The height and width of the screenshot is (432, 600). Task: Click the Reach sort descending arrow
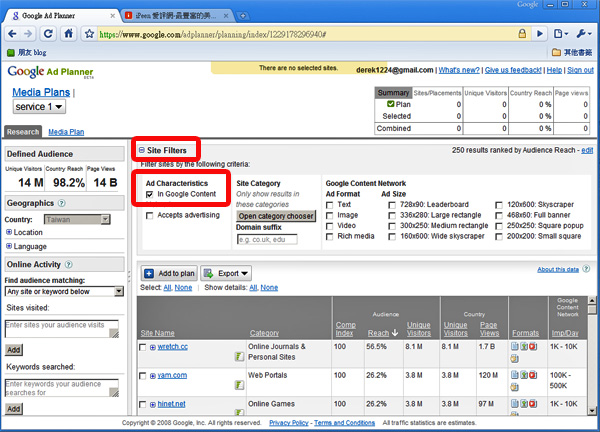pos(395,333)
